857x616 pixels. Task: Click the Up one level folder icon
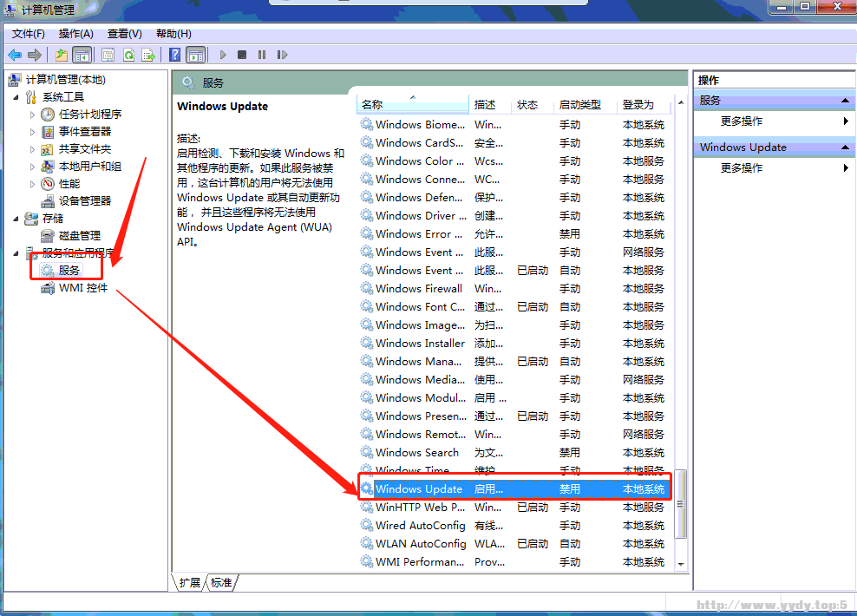point(62,55)
